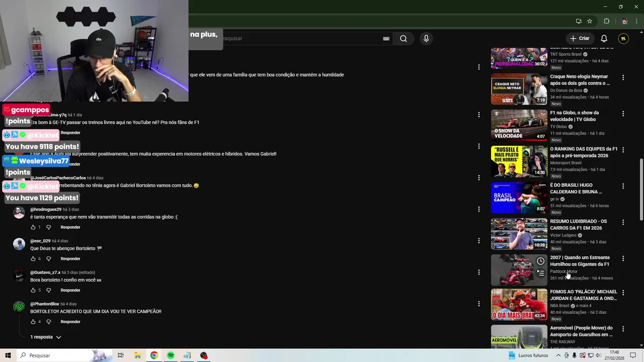Open Windows Start menu
644x362 pixels.
click(8, 355)
